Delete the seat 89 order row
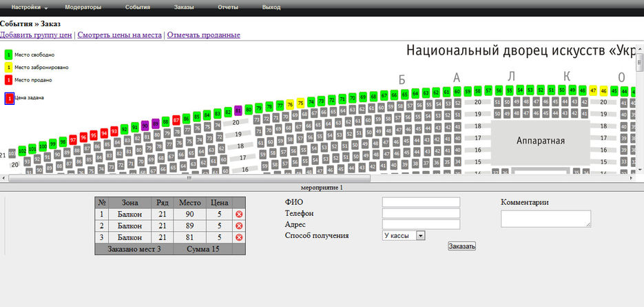 239,226
